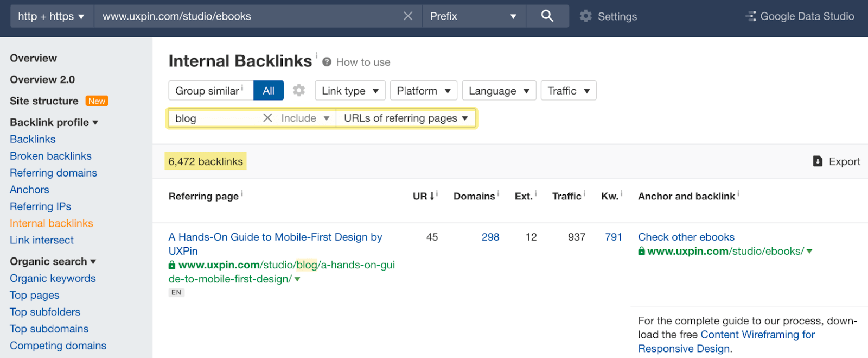Open the URLs of referring pages dropdown
The height and width of the screenshot is (358, 868).
(x=406, y=118)
